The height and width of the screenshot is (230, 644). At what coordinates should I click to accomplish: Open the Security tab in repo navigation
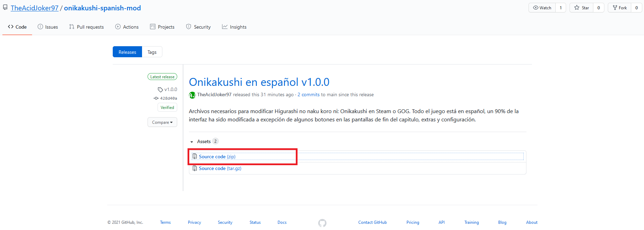click(198, 27)
